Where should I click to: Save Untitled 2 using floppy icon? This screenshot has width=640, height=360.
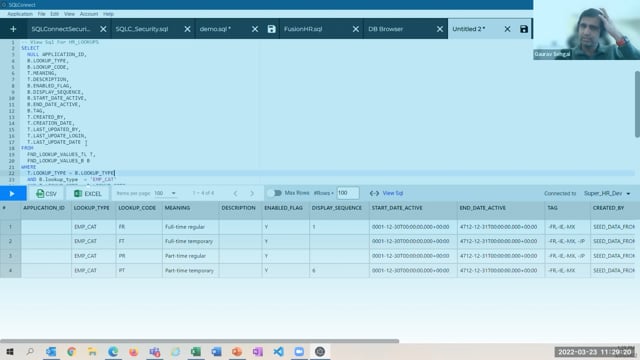pos(524,29)
